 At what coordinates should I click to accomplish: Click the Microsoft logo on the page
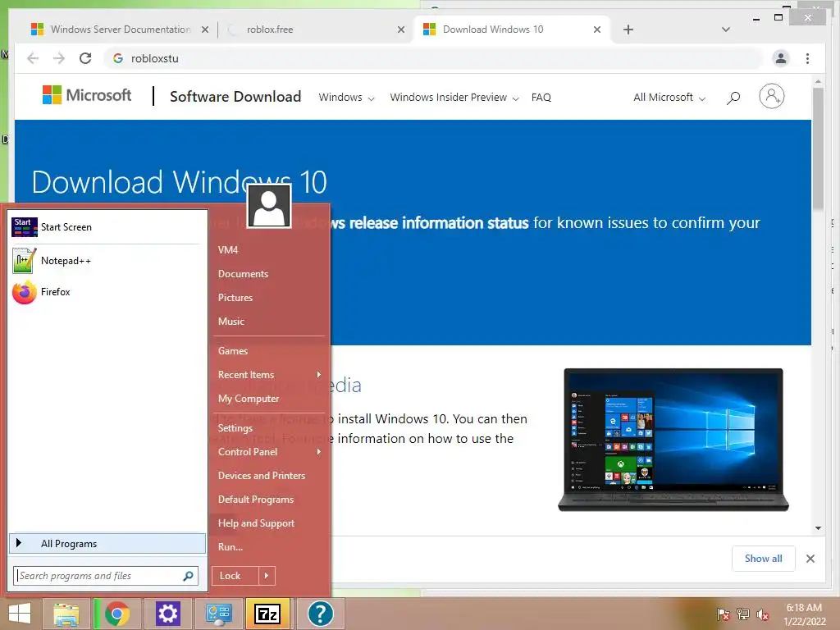87,95
